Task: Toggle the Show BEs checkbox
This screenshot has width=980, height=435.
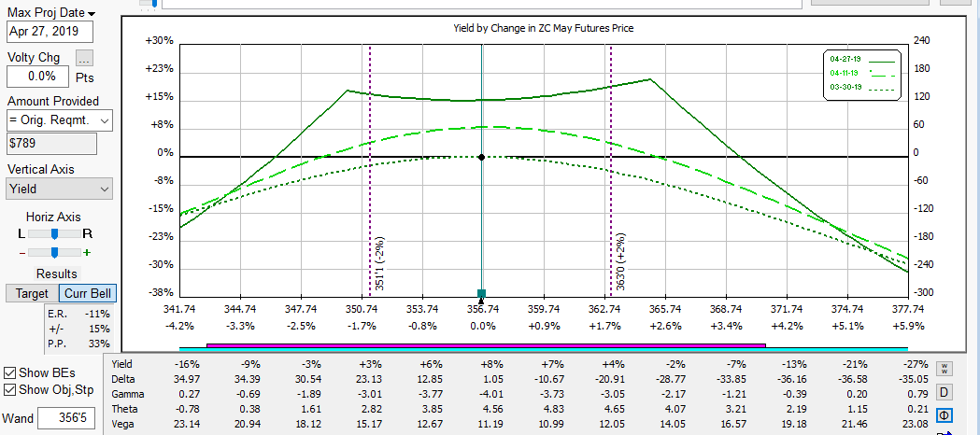Action: (x=9, y=372)
